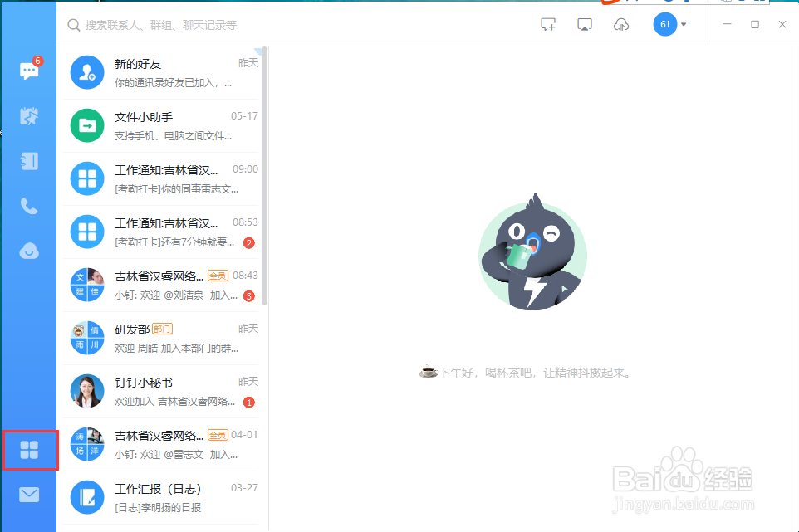Open the 工作汇报(日志) conversation
799x532 pixels.
pos(161,497)
